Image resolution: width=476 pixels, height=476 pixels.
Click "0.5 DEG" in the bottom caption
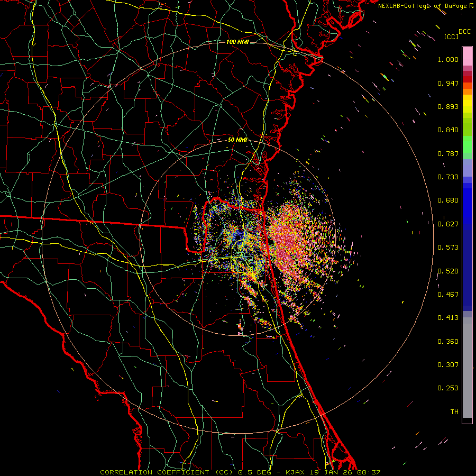(x=255, y=472)
